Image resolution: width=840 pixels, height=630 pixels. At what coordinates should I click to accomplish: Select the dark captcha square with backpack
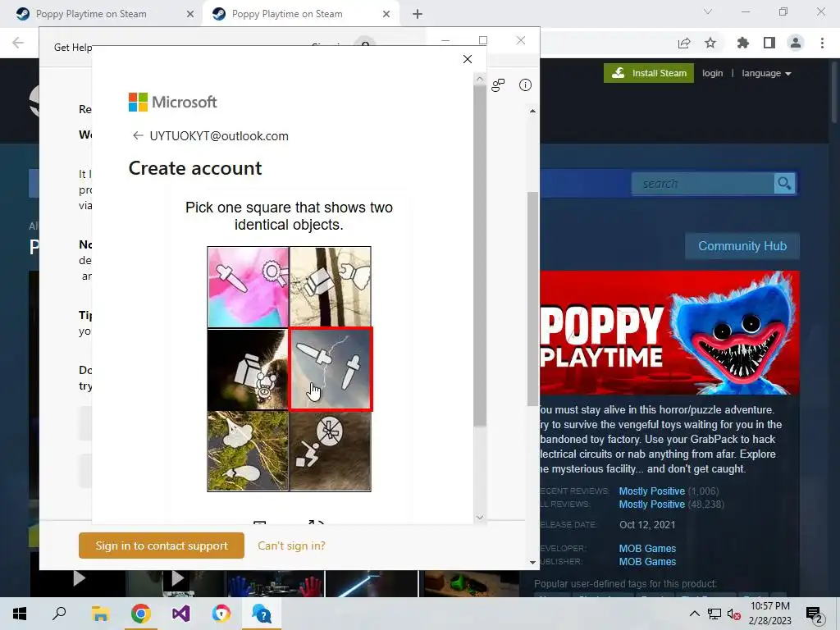tap(248, 369)
